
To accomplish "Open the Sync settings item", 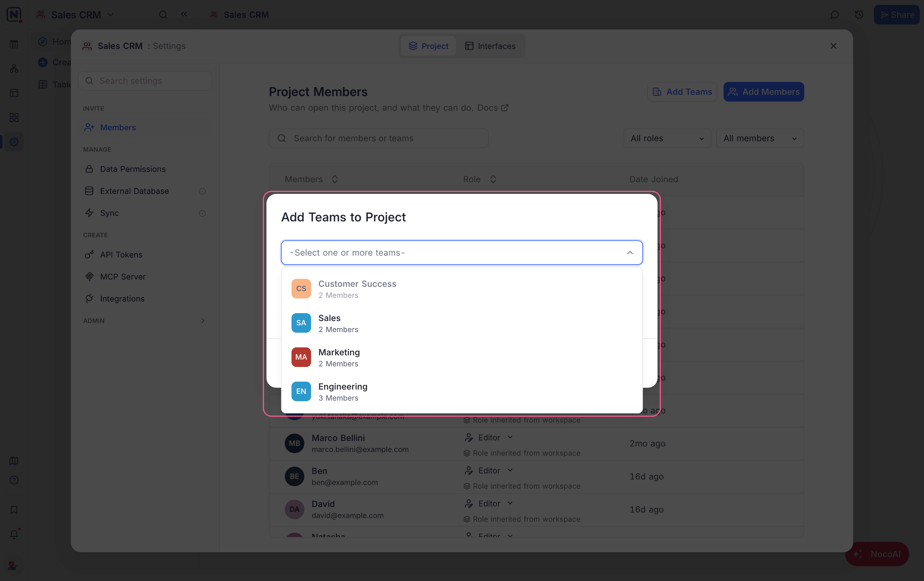I will point(145,213).
